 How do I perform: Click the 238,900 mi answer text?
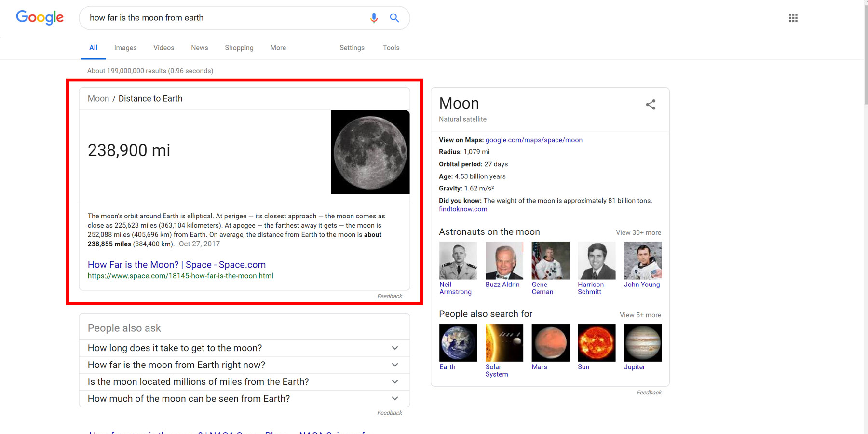pos(129,150)
